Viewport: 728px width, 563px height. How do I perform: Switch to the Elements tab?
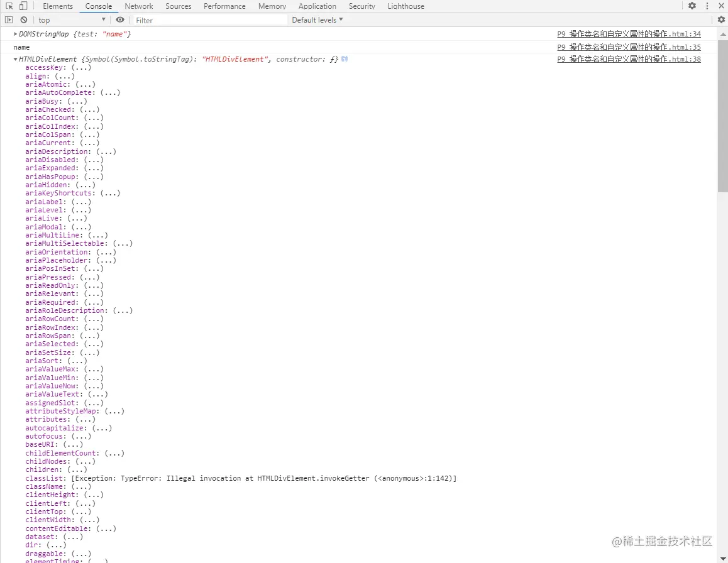[58, 6]
